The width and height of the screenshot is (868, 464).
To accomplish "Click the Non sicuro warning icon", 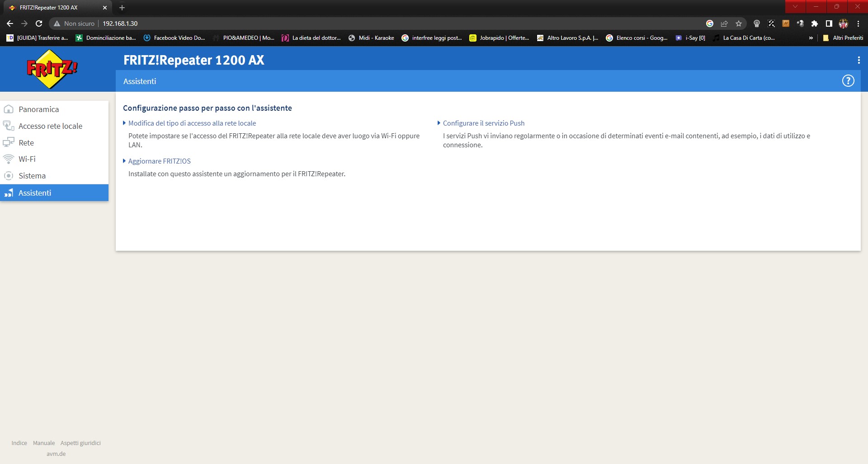I will (57, 23).
